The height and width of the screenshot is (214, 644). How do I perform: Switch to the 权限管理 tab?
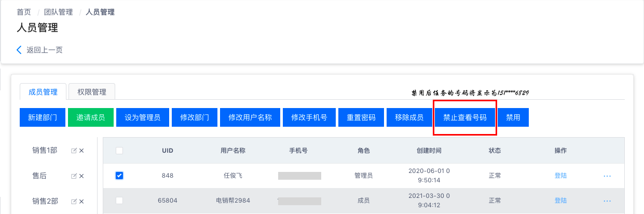click(x=92, y=92)
